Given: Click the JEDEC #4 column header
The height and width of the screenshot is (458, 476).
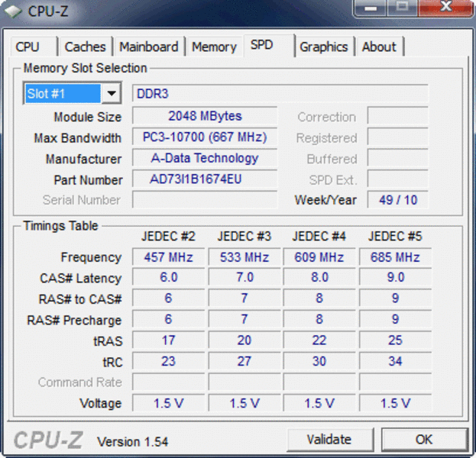Looking at the screenshot, I should point(319,237).
